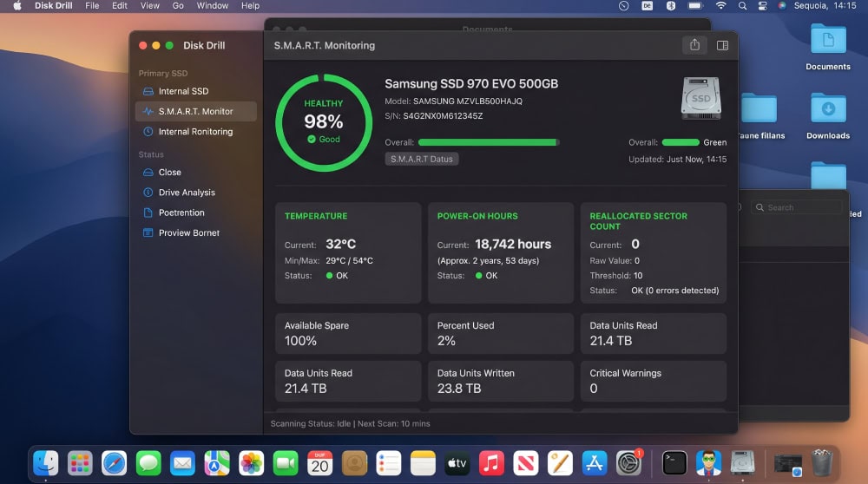Open System Settings with badge in dock
Viewport: 868px width, 484px height.
pos(628,463)
